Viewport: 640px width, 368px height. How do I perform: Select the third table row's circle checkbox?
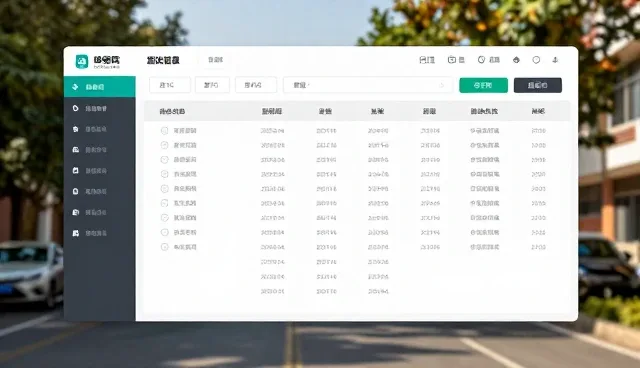click(x=164, y=160)
